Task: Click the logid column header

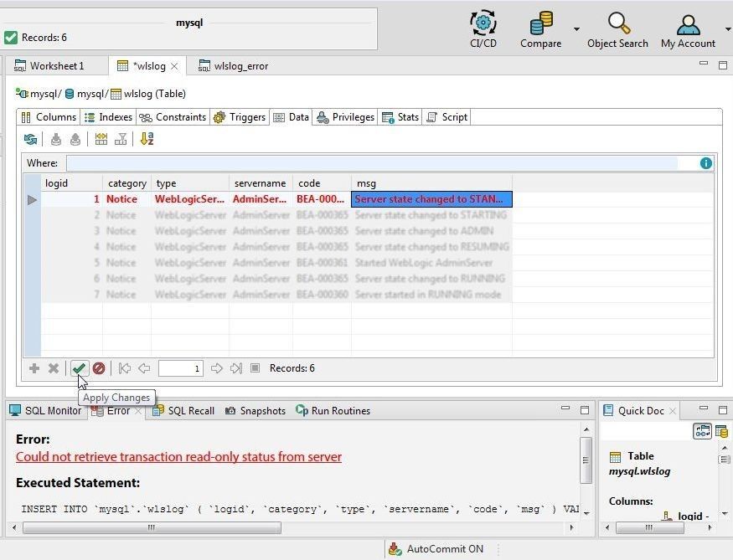Action: point(72,183)
